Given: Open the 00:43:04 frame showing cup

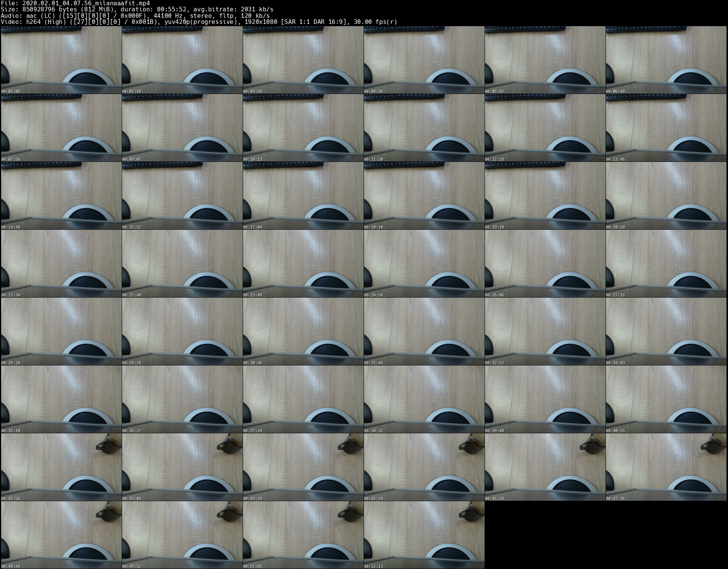Looking at the screenshot, I should pyautogui.click(x=182, y=467).
